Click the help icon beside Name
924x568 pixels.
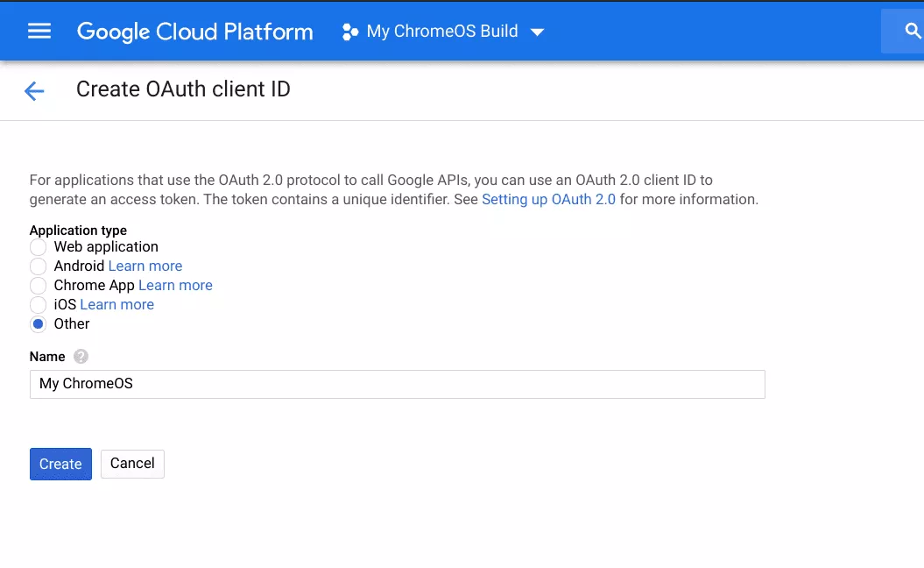81,357
